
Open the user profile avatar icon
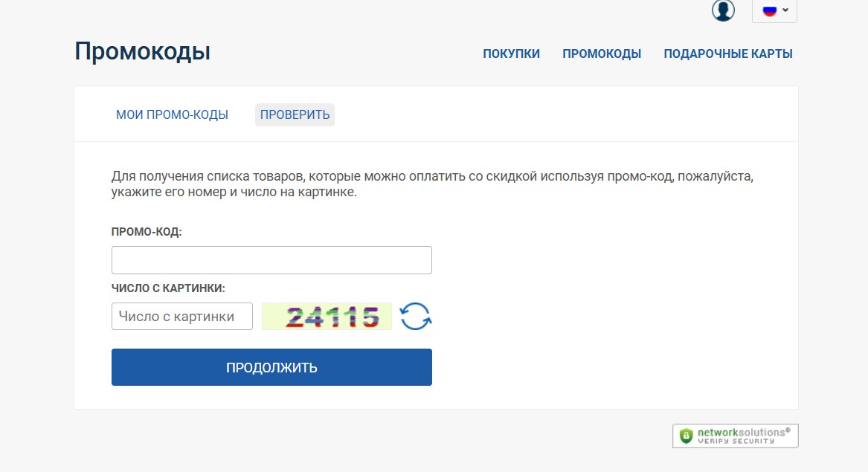[723, 10]
